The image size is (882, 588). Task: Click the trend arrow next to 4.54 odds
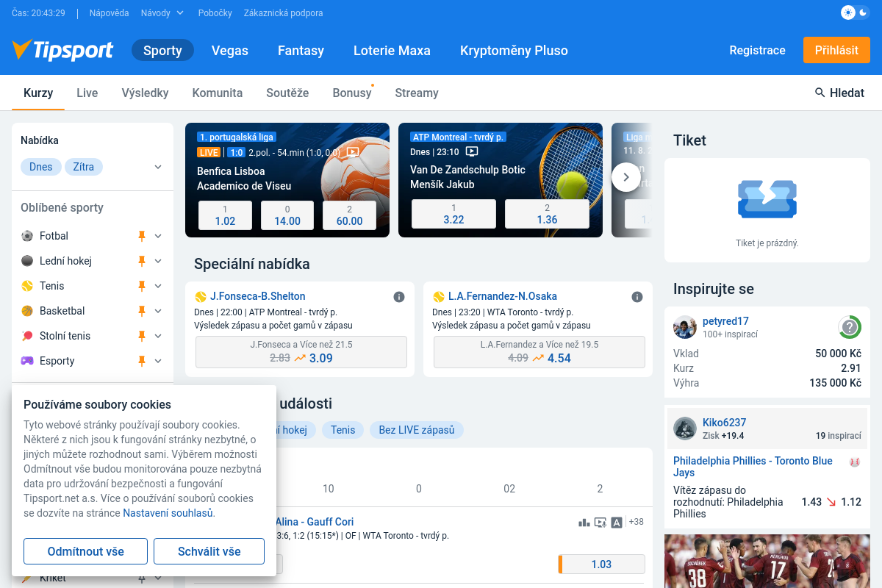pyautogui.click(x=538, y=358)
